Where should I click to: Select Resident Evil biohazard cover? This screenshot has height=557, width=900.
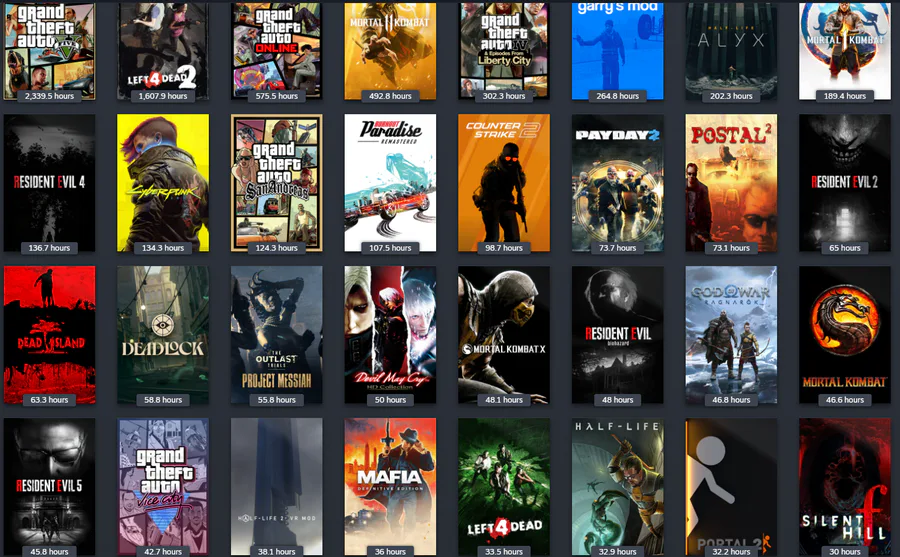pyautogui.click(x=618, y=335)
